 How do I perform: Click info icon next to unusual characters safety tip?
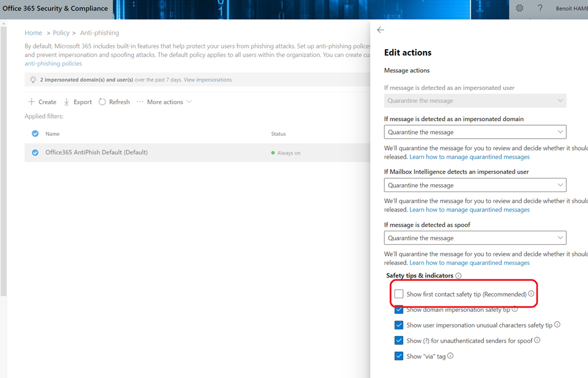557,325
